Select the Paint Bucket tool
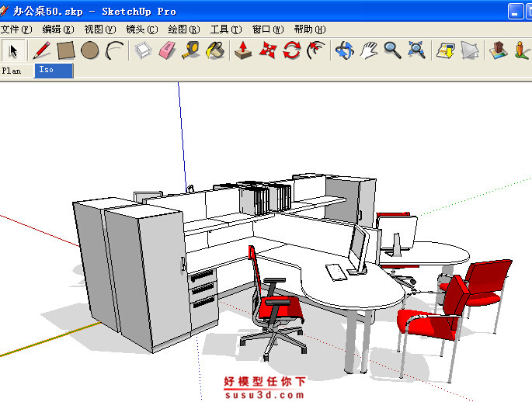The height and width of the screenshot is (402, 532). click(215, 50)
